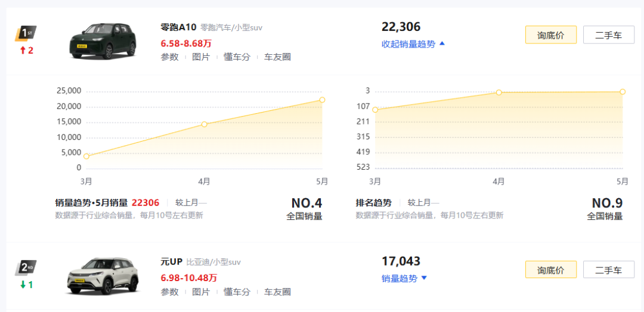Click the 1st place rank badge
The image size is (644, 312).
coord(24,33)
